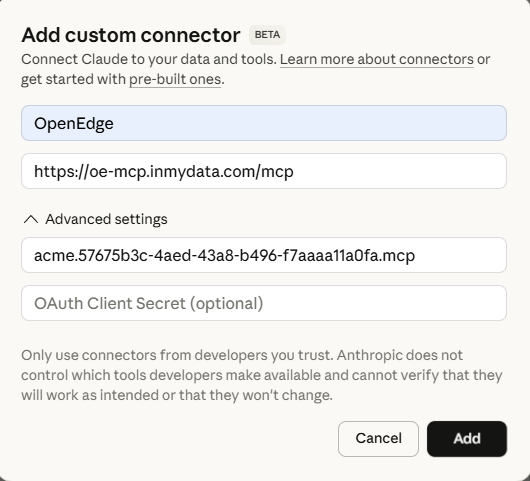Select the OAuth client ID field starting acme.57675b3c
The height and width of the screenshot is (481, 530).
[264, 255]
